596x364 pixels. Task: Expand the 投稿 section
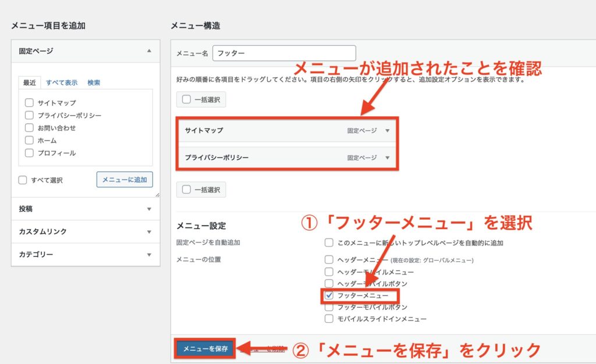(149, 209)
